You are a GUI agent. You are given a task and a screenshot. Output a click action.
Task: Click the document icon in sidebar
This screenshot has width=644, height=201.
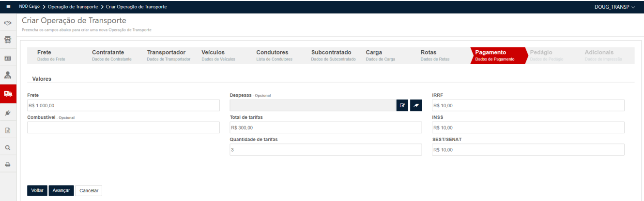pos(8,130)
